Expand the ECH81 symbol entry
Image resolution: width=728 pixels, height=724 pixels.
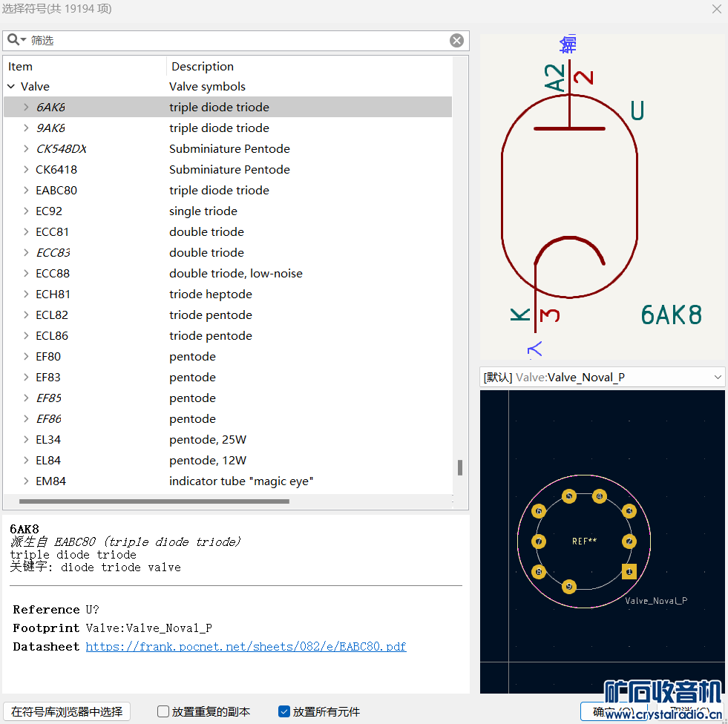coord(26,294)
